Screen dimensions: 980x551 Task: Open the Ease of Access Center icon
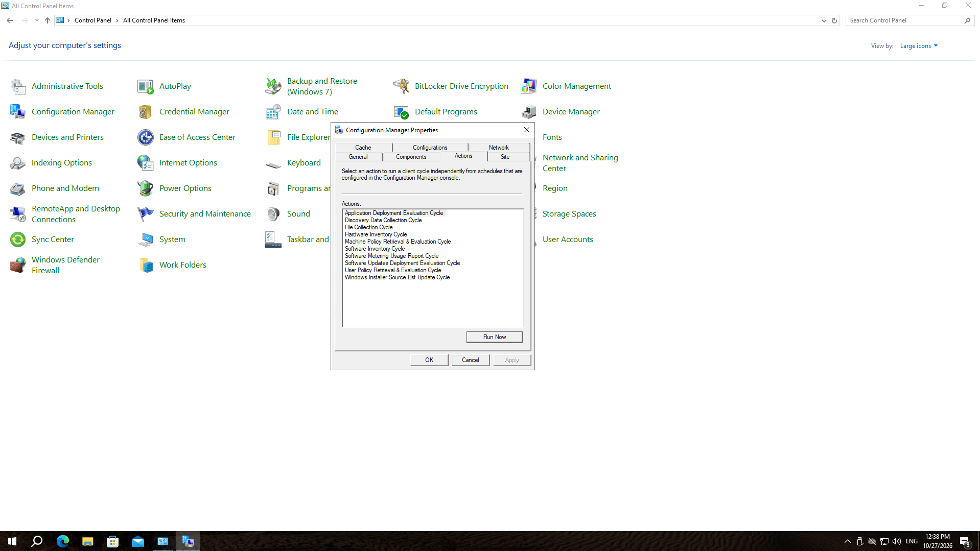point(146,137)
